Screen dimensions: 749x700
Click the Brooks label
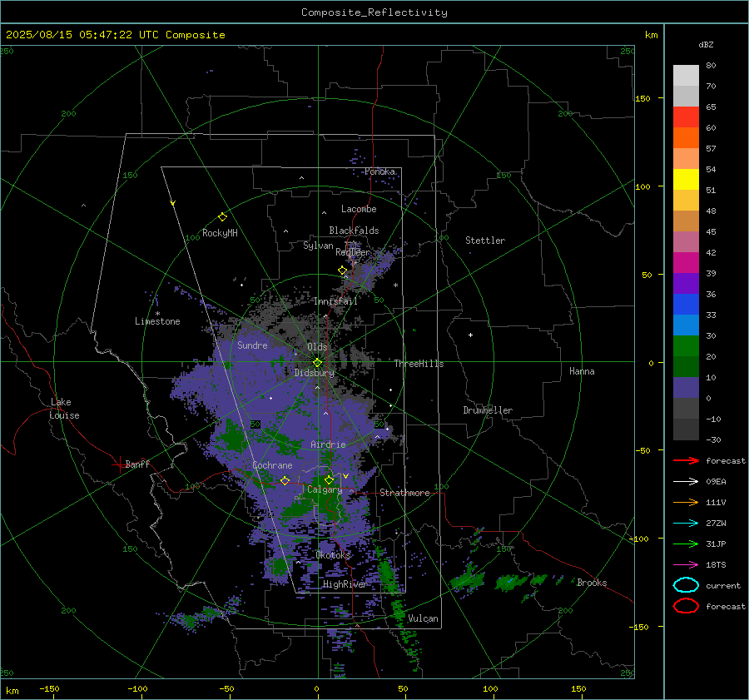click(592, 583)
